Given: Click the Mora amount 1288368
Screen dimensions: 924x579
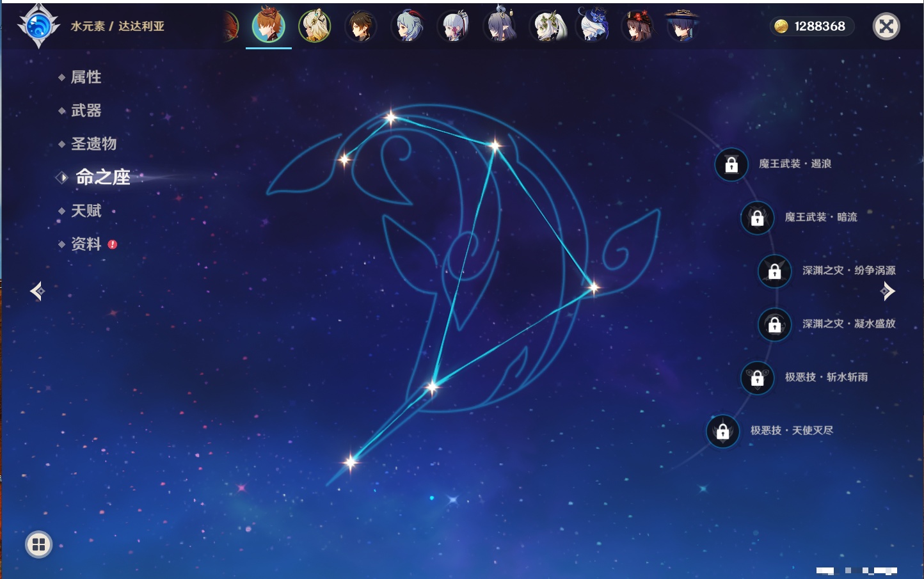Looking at the screenshot, I should click(820, 26).
